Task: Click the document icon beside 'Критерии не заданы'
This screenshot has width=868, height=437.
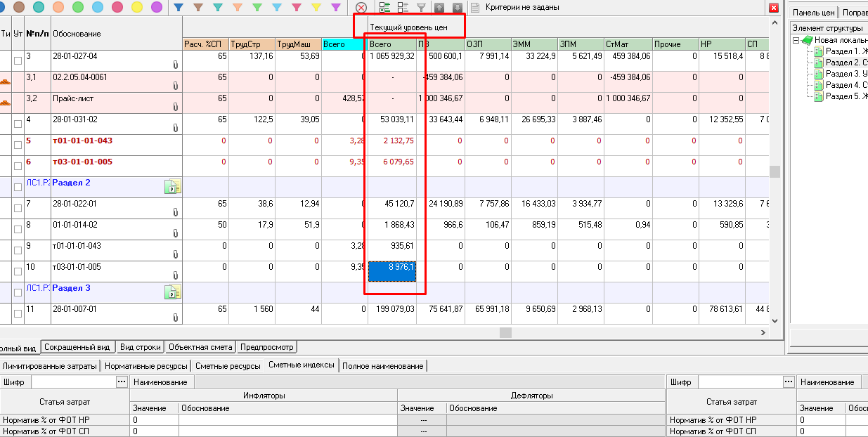Action: [475, 8]
